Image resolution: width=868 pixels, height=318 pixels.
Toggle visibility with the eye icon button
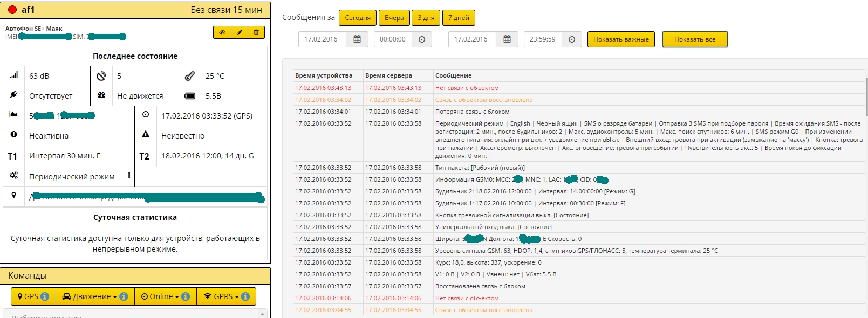pyautogui.click(x=222, y=32)
